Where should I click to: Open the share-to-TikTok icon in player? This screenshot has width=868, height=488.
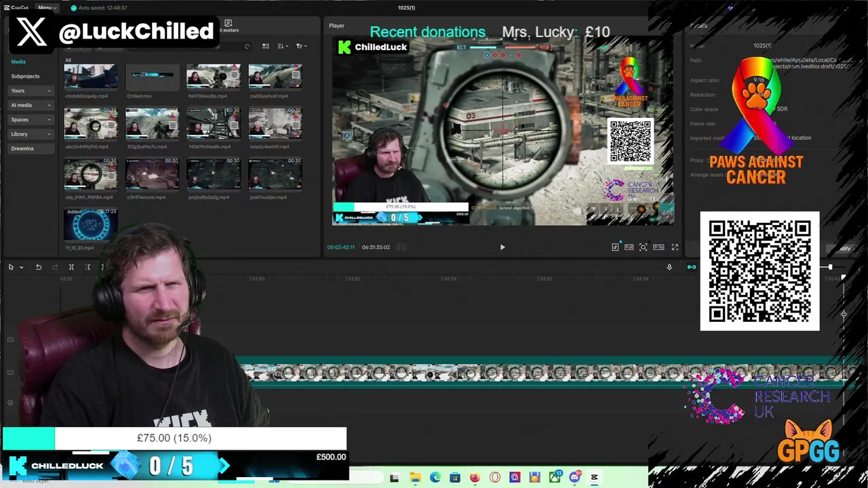tap(615, 247)
